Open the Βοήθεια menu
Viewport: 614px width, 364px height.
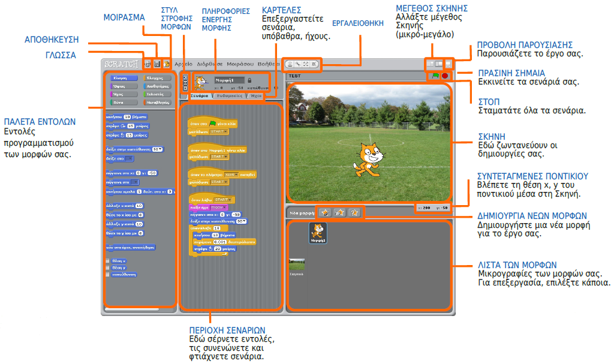pos(268,64)
